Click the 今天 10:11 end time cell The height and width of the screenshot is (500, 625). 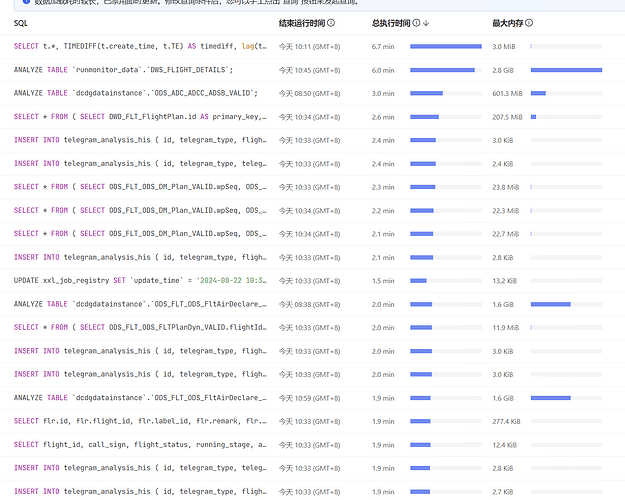[x=309, y=47]
